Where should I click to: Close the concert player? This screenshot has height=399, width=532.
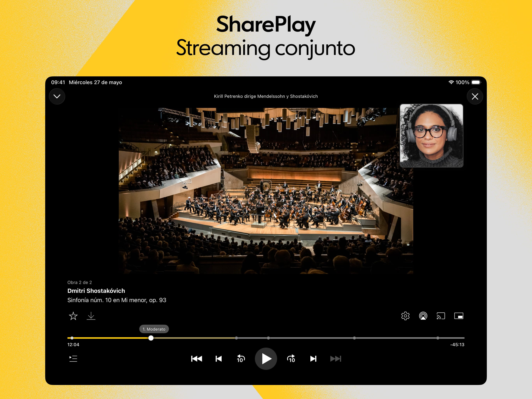point(475,96)
